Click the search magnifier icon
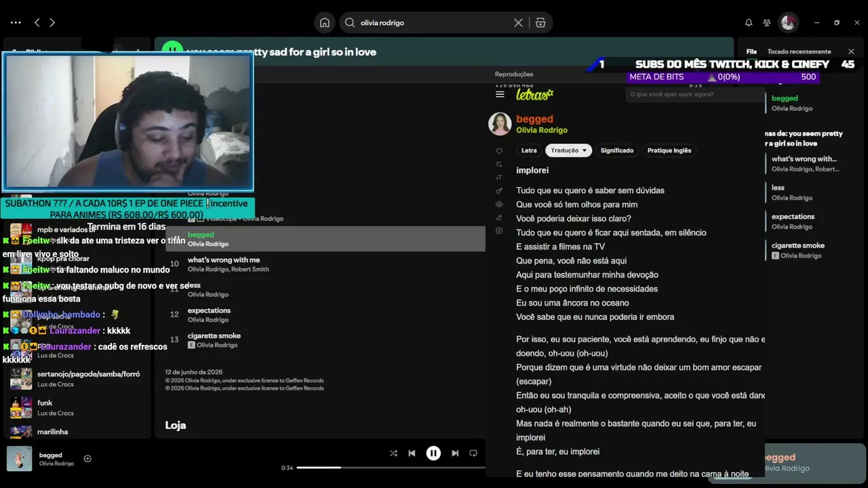The image size is (868, 488). [350, 22]
